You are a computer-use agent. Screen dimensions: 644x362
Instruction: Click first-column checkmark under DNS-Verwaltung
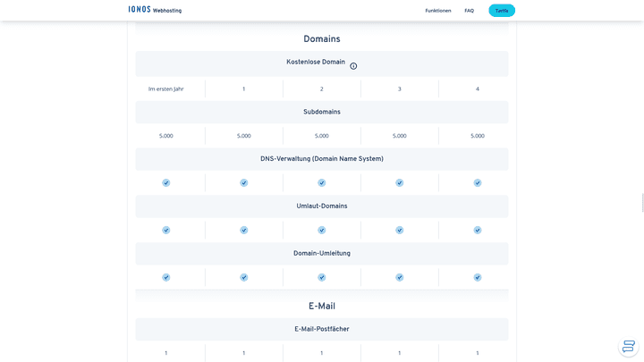(166, 182)
